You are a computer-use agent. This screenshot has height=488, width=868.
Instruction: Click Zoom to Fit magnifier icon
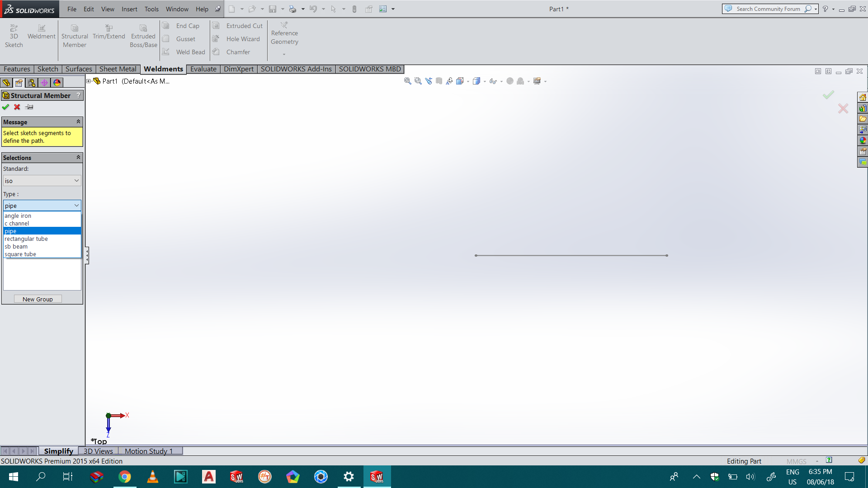(407, 81)
